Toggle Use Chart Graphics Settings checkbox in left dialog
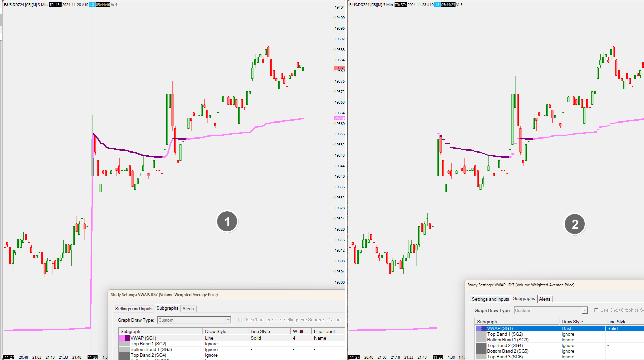Screen dimensions: 644x360 pos(240,320)
